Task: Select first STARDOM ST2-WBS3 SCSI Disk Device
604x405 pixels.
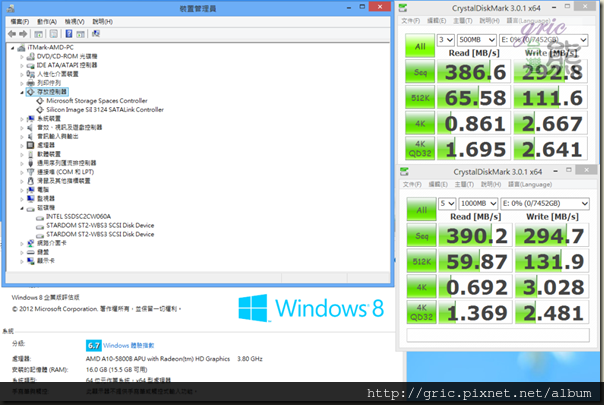Action: click(x=100, y=225)
